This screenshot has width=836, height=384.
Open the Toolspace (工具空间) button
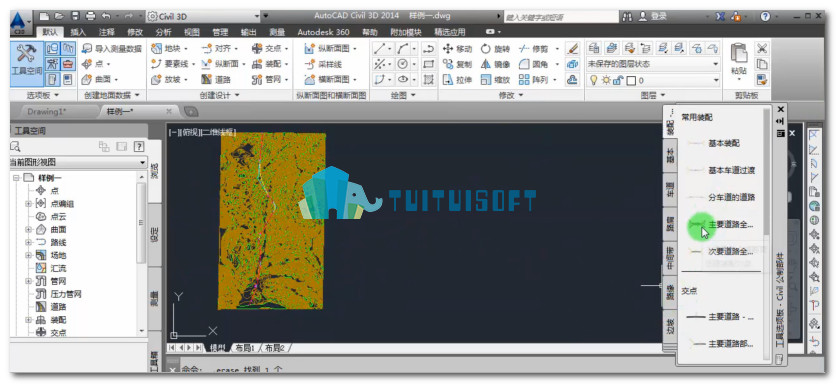pos(26,64)
